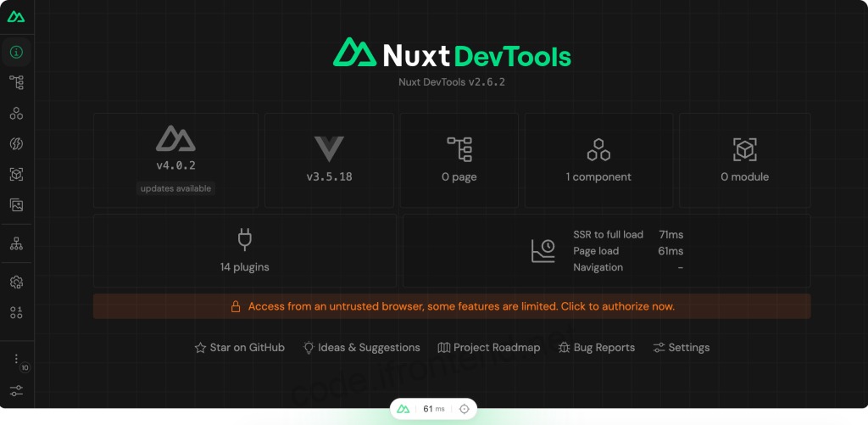Click the Nuxt v4.0.2 version card
The width and height of the screenshot is (868, 425).
click(x=175, y=160)
